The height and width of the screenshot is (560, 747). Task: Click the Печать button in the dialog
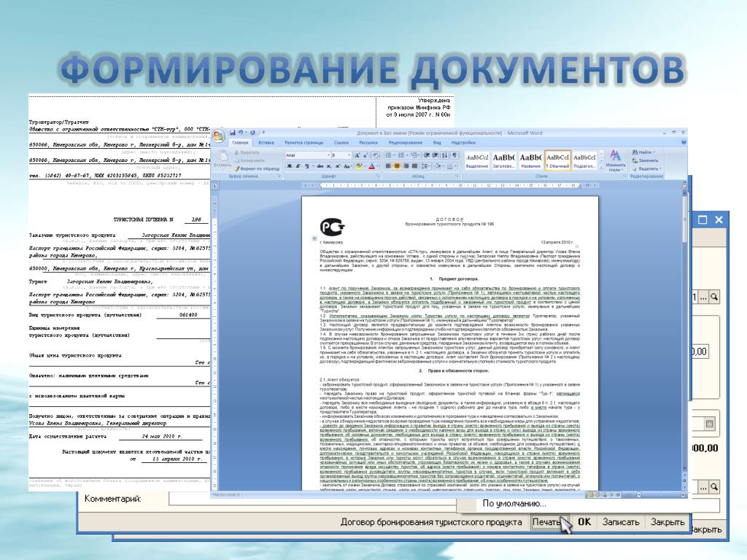point(548,522)
